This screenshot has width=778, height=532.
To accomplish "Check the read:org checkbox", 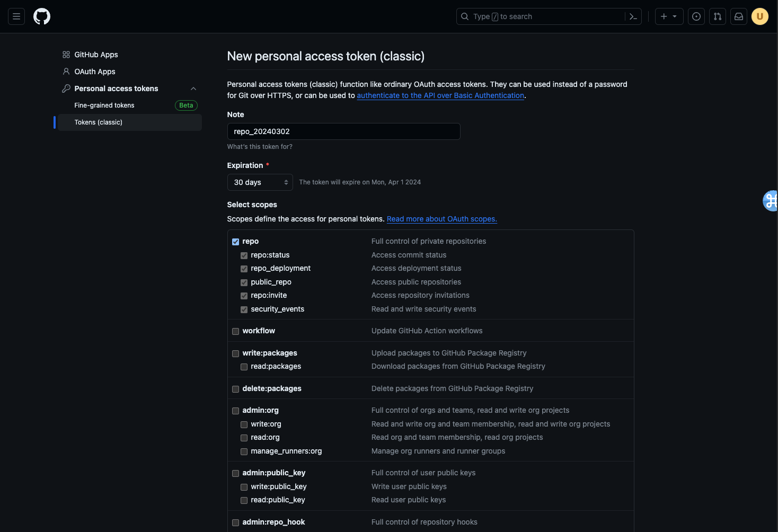I will click(244, 438).
